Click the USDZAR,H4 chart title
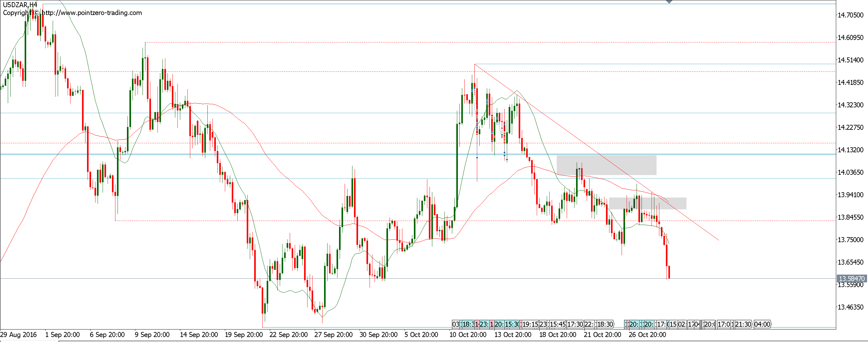 [x=20, y=5]
